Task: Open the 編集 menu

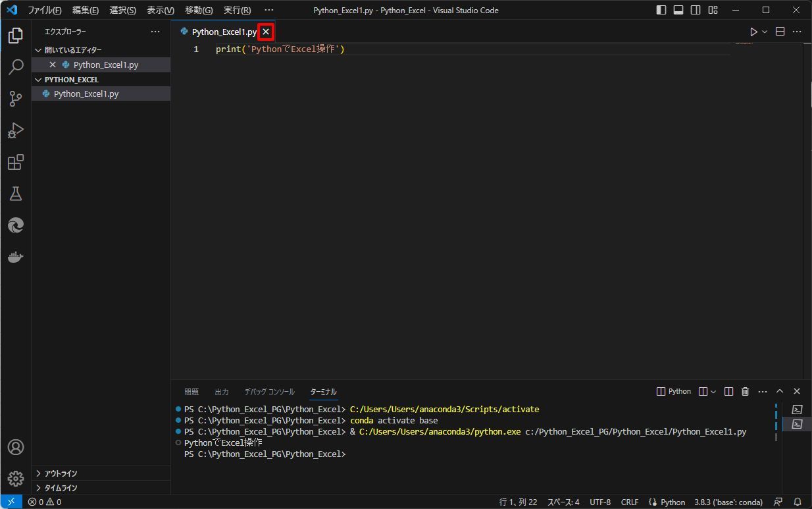Action: pyautogui.click(x=86, y=10)
